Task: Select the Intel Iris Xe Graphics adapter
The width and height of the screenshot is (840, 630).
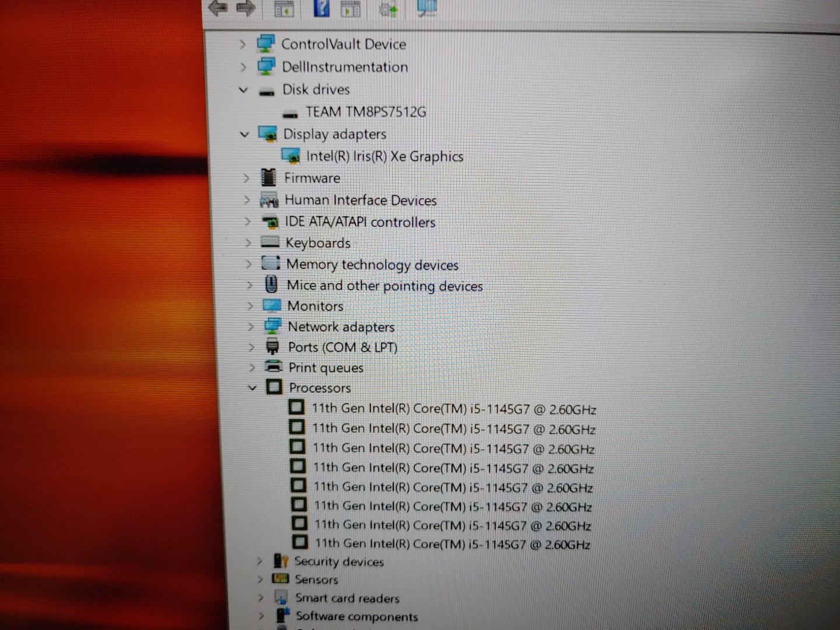Action: click(384, 156)
